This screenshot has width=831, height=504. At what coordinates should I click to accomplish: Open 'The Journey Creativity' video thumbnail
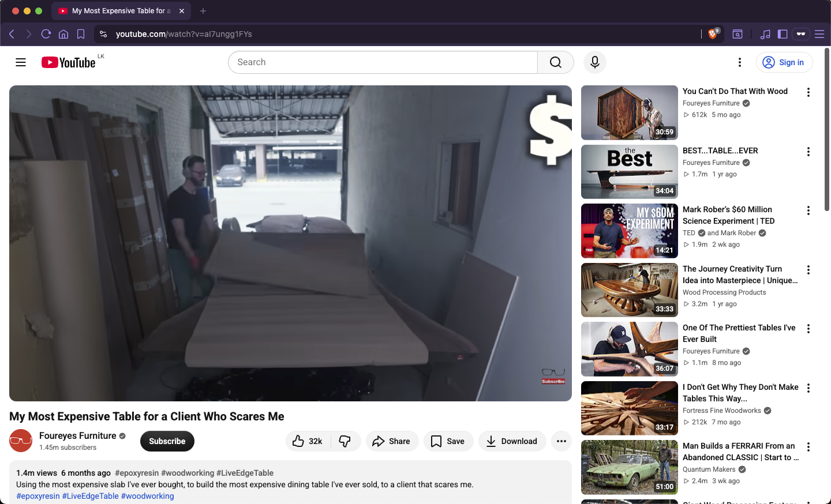tap(630, 290)
